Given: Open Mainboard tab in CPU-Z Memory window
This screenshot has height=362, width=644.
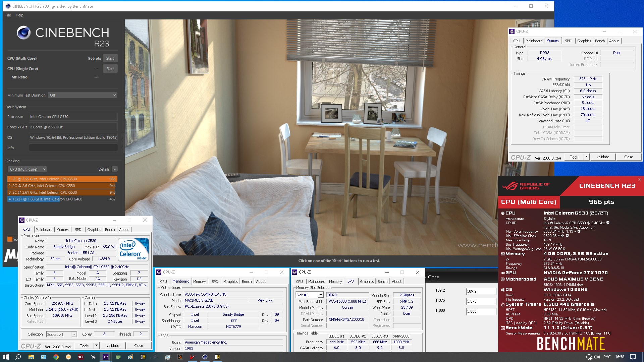Looking at the screenshot, I should point(534,41).
